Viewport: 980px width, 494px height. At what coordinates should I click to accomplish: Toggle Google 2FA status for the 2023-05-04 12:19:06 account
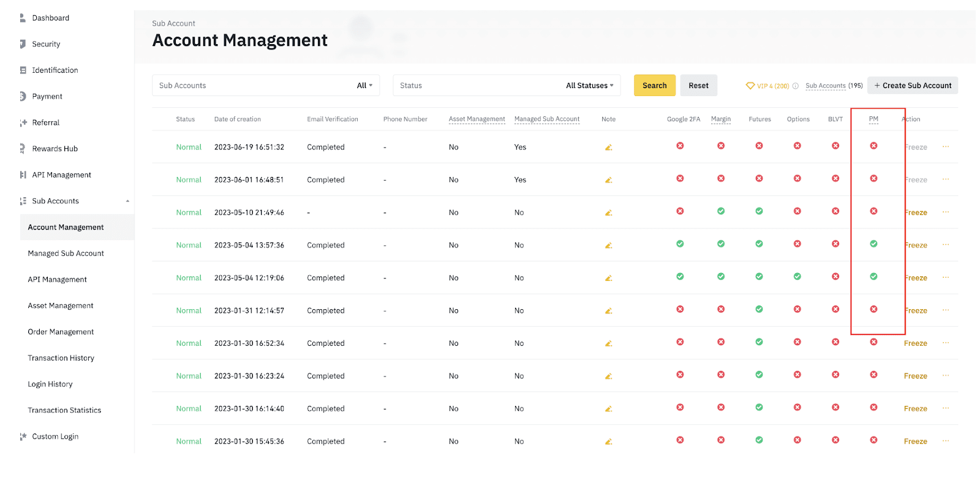click(680, 277)
